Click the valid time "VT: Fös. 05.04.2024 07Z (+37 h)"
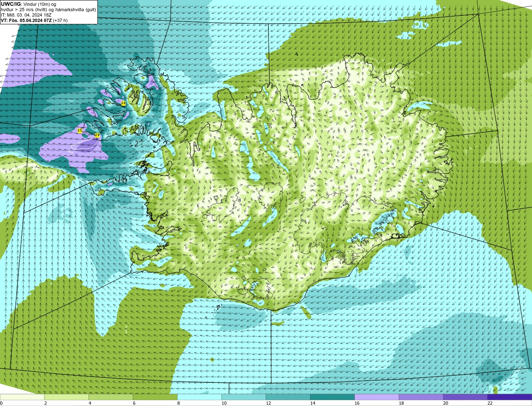The width and height of the screenshot is (532, 406). point(34,20)
